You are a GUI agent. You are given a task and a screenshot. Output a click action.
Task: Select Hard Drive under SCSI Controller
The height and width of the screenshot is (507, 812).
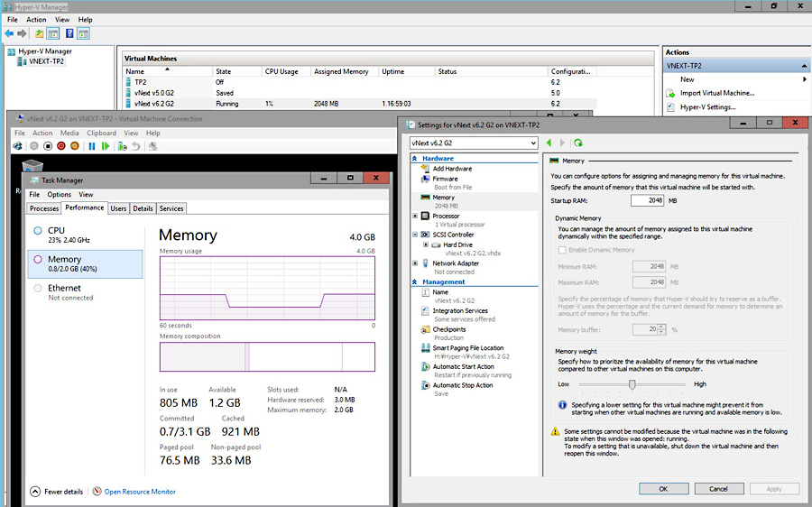point(457,244)
